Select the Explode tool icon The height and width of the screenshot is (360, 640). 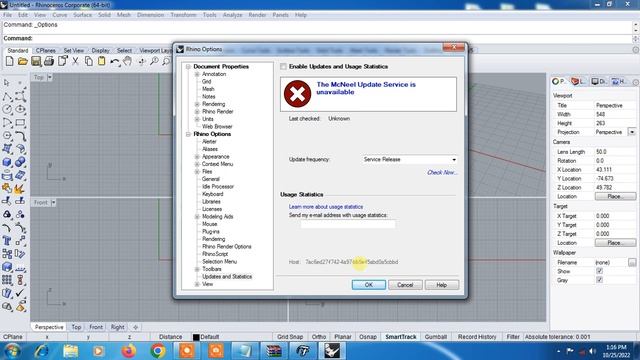[20, 189]
